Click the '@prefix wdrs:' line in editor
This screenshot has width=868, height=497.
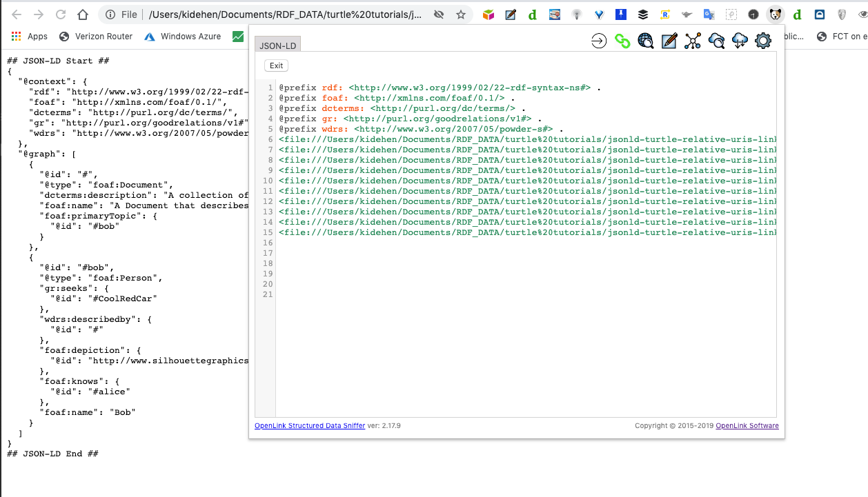click(x=421, y=130)
